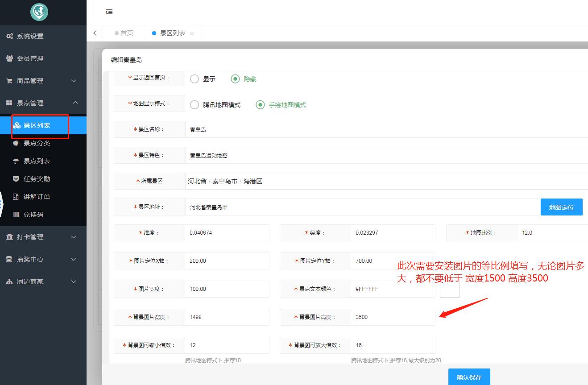Click the globe logo icon in sidebar

(x=39, y=12)
